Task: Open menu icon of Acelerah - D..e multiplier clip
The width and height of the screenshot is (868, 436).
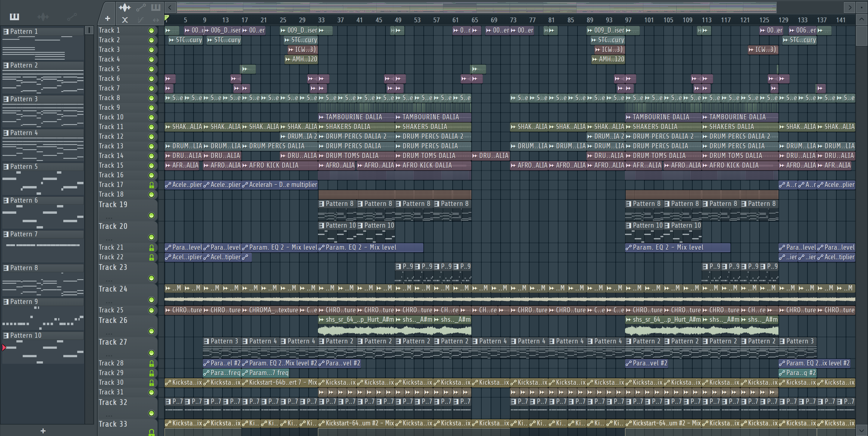Action: (x=245, y=185)
